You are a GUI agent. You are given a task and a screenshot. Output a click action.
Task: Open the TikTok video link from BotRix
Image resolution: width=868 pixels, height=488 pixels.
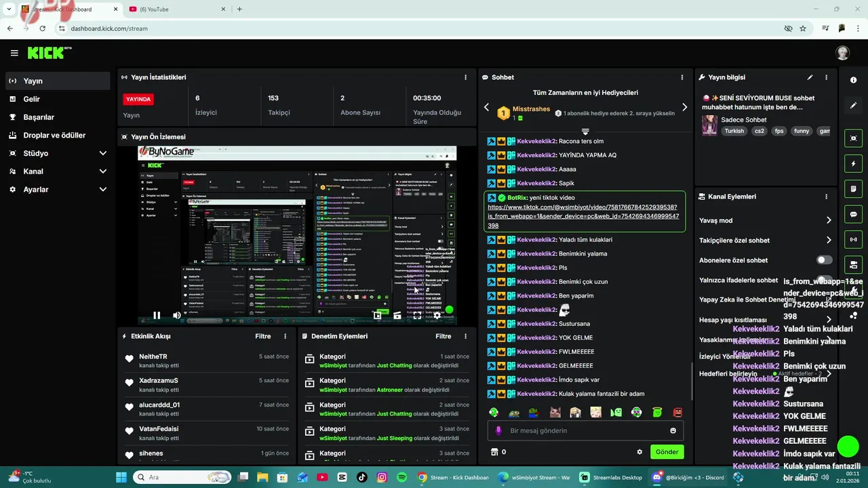(583, 216)
